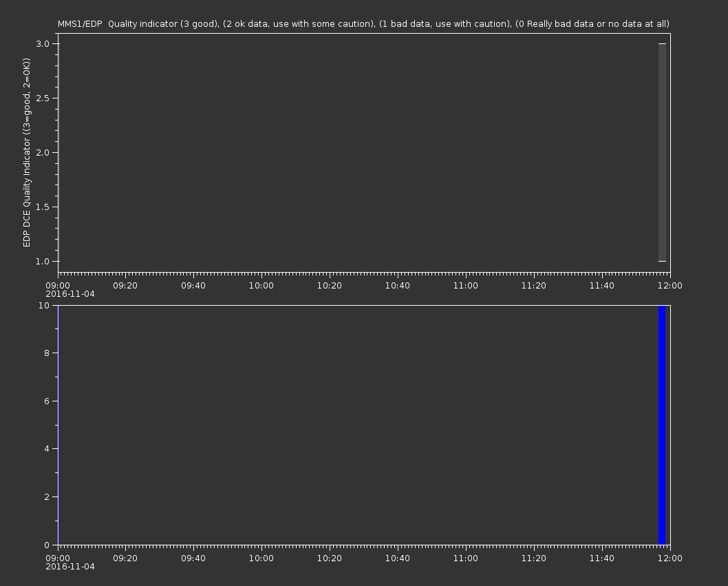This screenshot has height=586, width=728.
Task: Click the 09:20 time label under bottom plot
Action: click(x=125, y=558)
